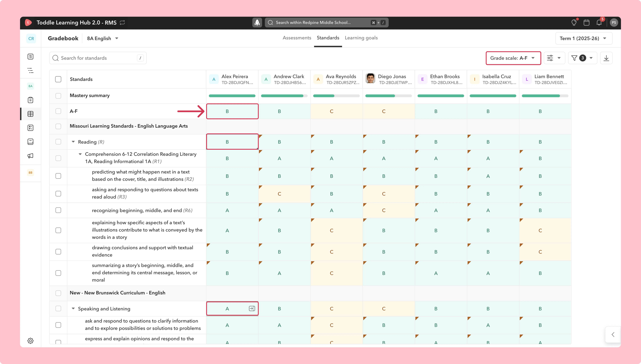Open the Grade scale: A-F dropdown

[513, 58]
